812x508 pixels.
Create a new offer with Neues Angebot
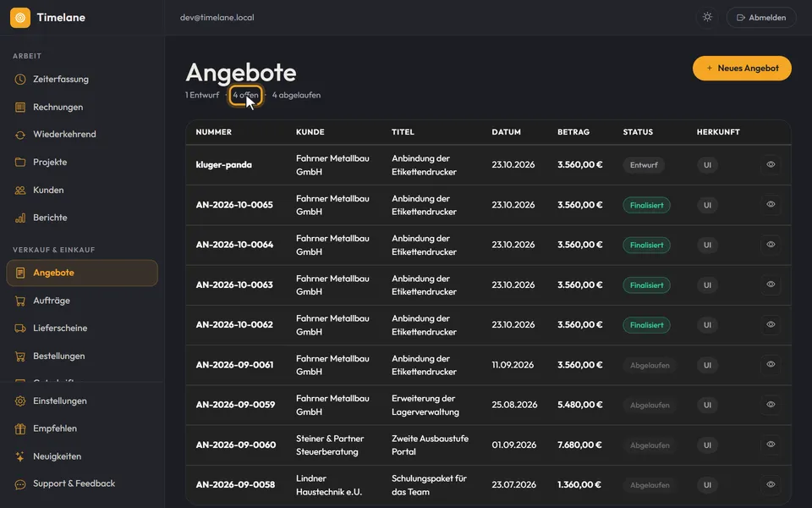(x=742, y=69)
